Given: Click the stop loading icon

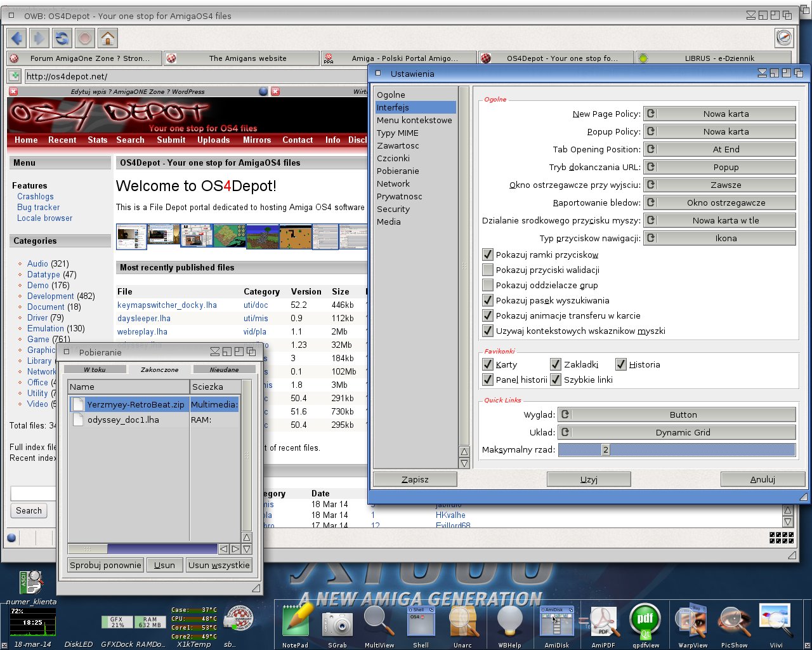Looking at the screenshot, I should pyautogui.click(x=85, y=38).
